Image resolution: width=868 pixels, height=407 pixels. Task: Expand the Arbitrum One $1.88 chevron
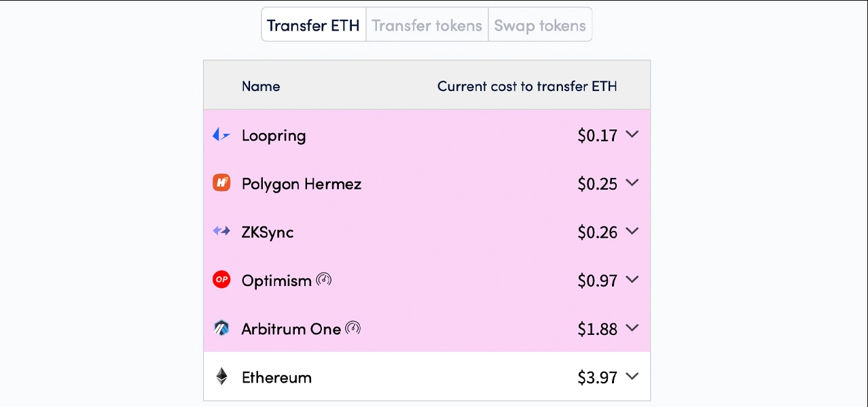click(x=632, y=328)
